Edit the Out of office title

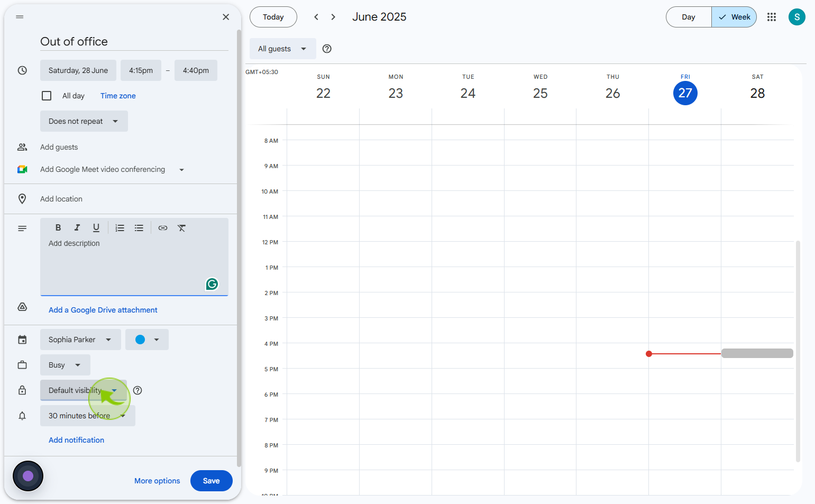[x=134, y=41]
